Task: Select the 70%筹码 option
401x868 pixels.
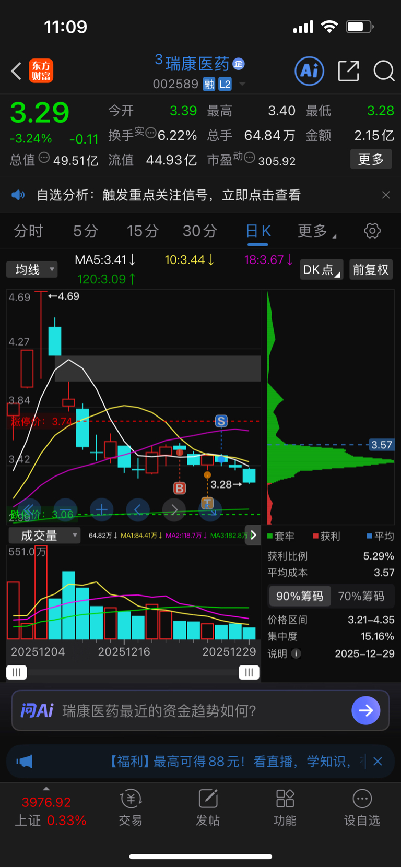Action: click(361, 596)
